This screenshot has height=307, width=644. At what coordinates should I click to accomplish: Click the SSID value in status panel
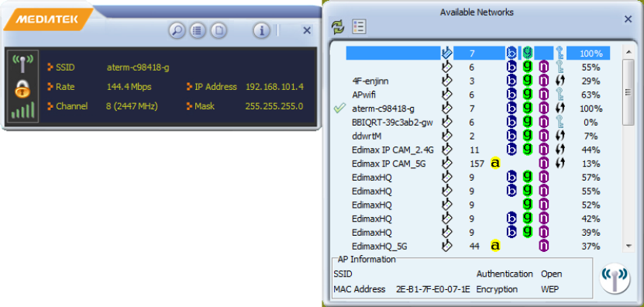(x=138, y=67)
